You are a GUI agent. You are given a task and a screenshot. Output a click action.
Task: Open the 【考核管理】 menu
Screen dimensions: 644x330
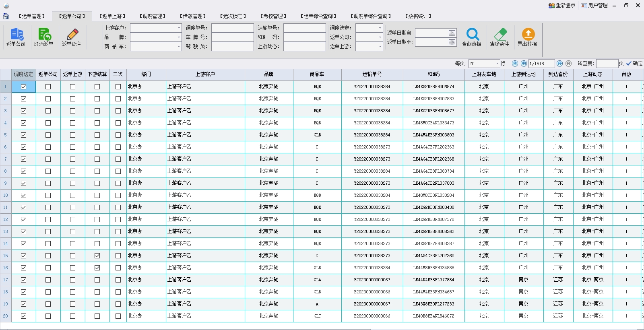pos(273,16)
